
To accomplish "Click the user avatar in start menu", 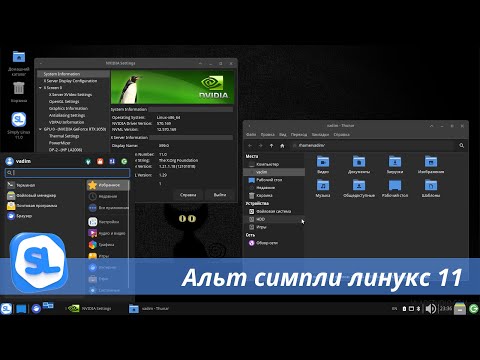I will [x=9, y=161].
